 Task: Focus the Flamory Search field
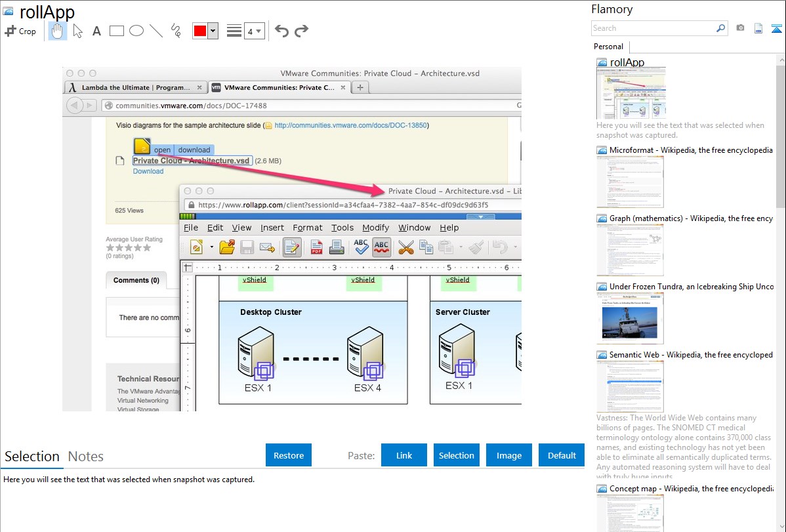click(653, 28)
